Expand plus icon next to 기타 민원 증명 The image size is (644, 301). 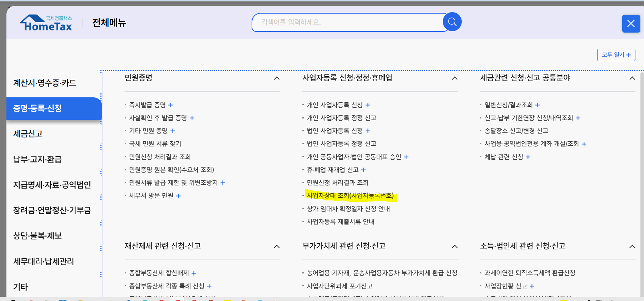[x=173, y=131]
